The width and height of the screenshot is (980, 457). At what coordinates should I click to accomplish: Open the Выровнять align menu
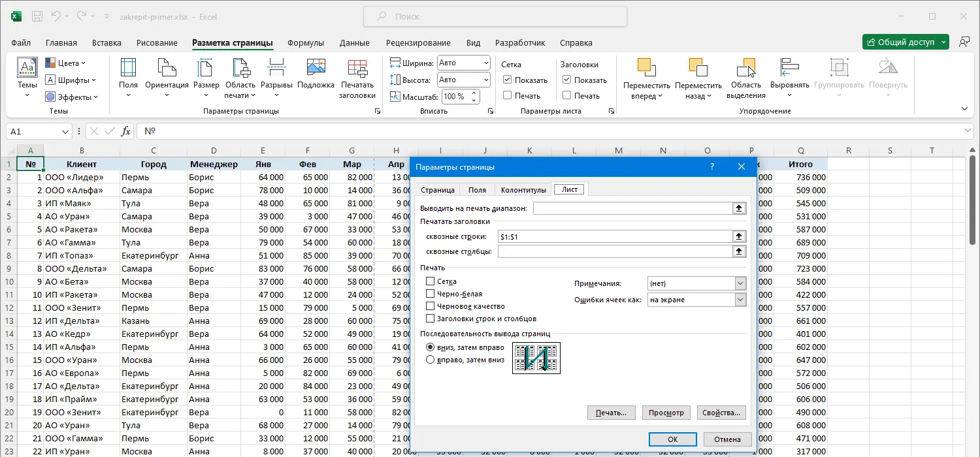(x=790, y=78)
